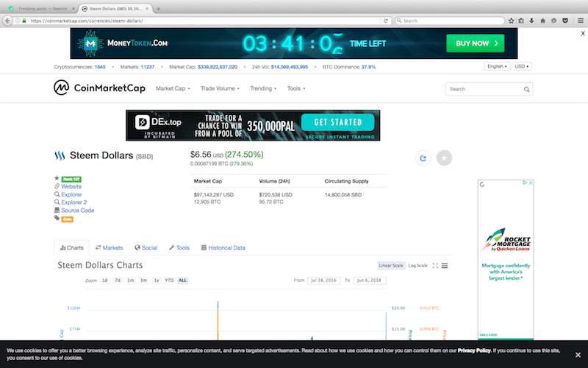Go to the browser home icon

(542, 21)
